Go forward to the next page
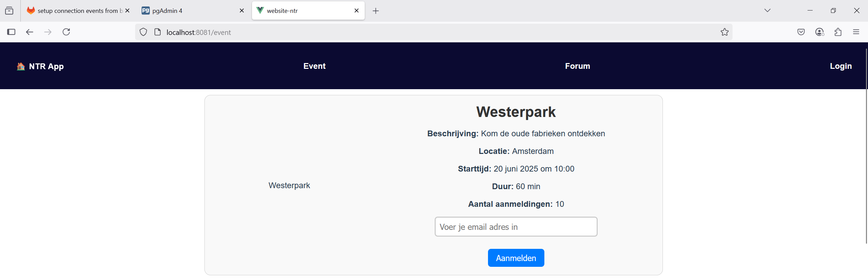The width and height of the screenshot is (868, 278). point(48,32)
